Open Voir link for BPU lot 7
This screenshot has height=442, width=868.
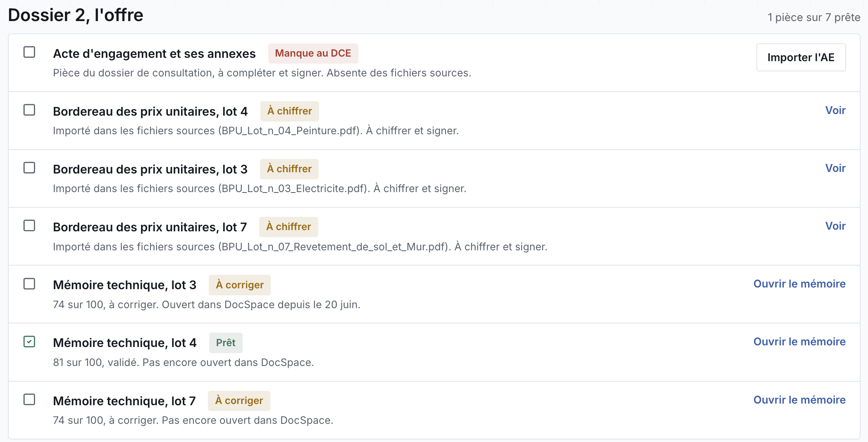[x=835, y=226]
